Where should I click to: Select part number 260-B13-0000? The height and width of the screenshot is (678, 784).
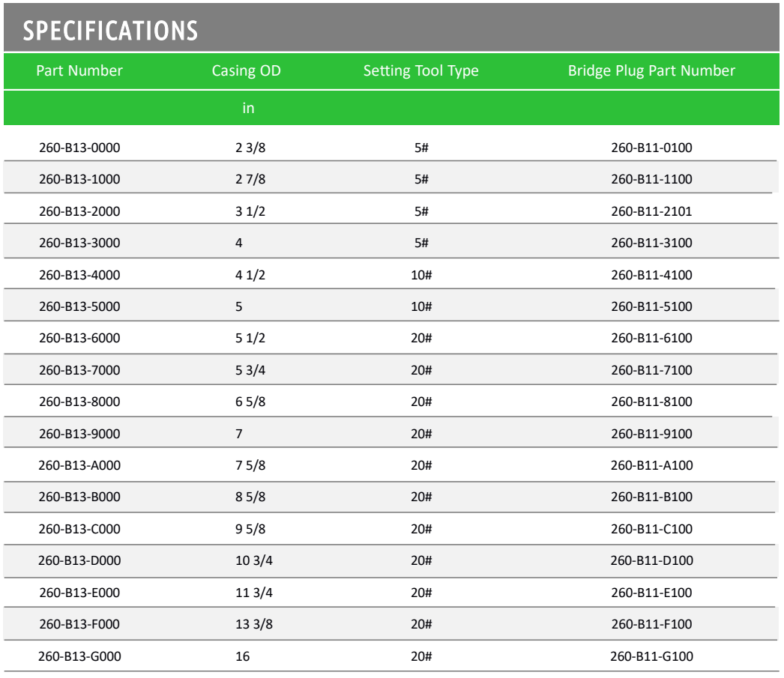click(79, 148)
